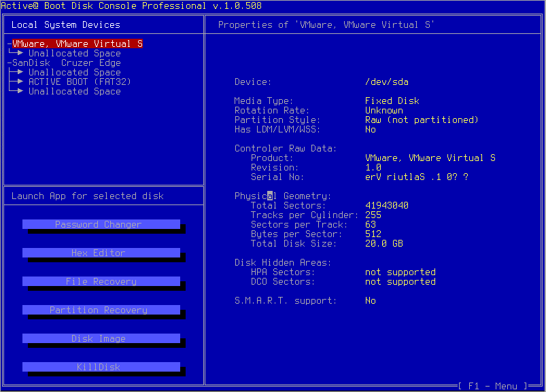This screenshot has width=546, height=392.
Task: Click the Bytes per Sector value 512
Action: [373, 234]
